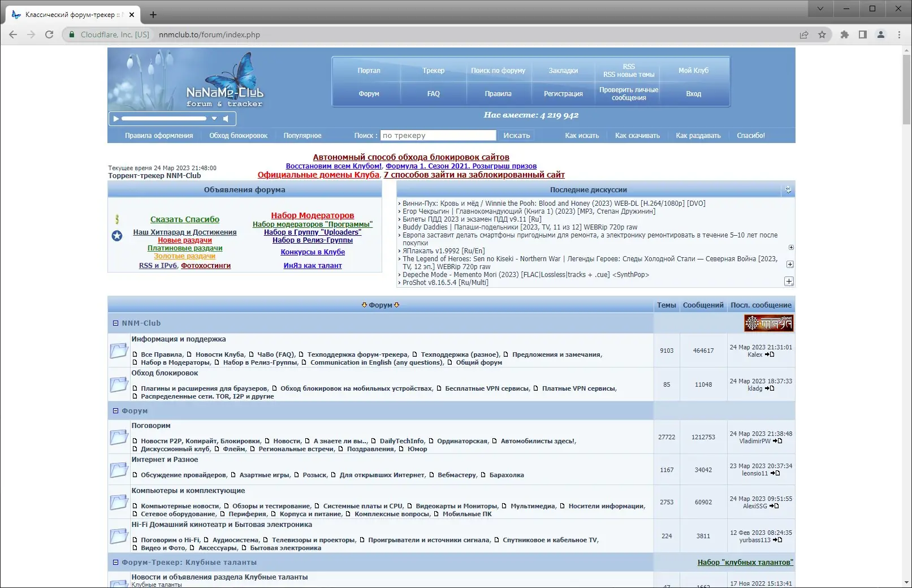Open the Регистрация menu item
This screenshot has height=588, width=912.
[x=563, y=94]
